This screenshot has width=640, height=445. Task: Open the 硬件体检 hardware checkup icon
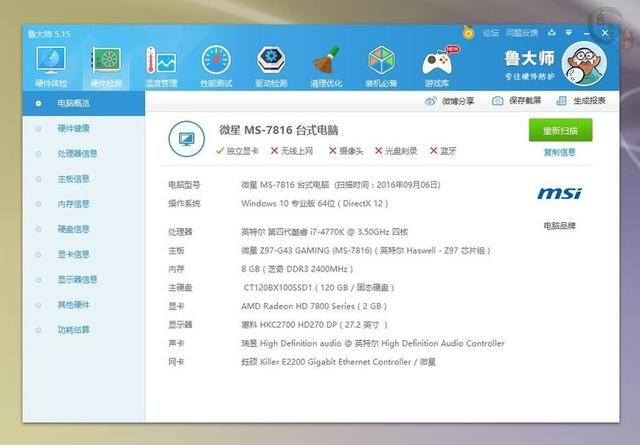pyautogui.click(x=51, y=66)
